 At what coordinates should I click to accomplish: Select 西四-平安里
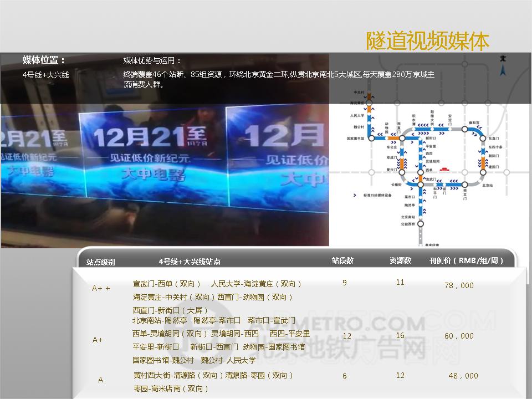[x=290, y=334]
